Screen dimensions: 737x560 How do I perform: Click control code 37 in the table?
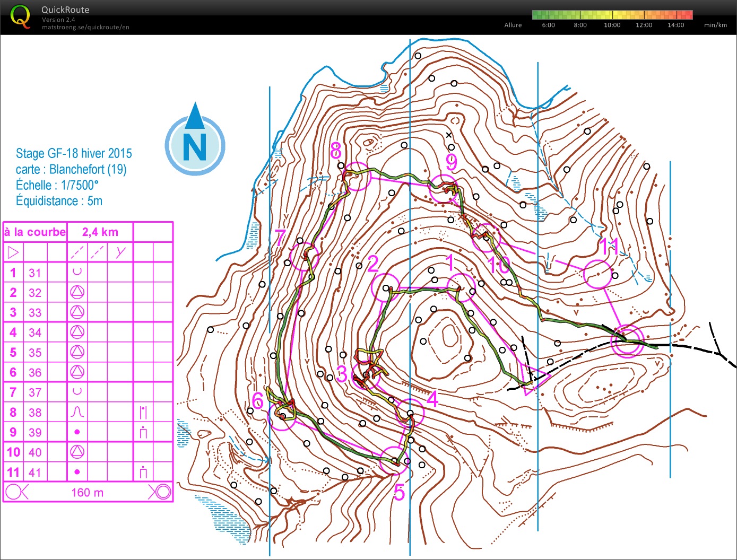[x=35, y=392]
